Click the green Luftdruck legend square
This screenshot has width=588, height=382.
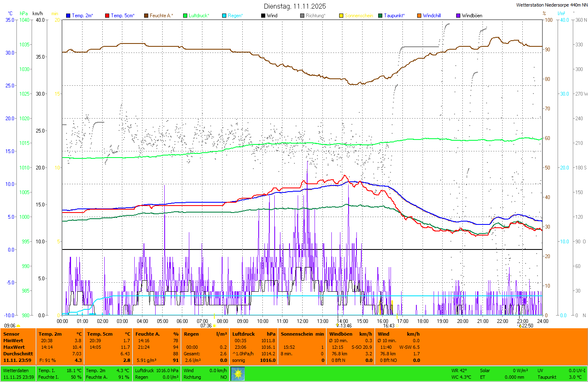coord(185,16)
